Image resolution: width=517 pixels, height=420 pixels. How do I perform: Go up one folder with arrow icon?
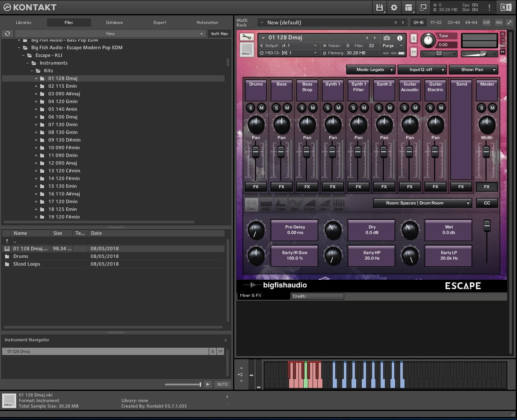pyautogui.click(x=7, y=241)
